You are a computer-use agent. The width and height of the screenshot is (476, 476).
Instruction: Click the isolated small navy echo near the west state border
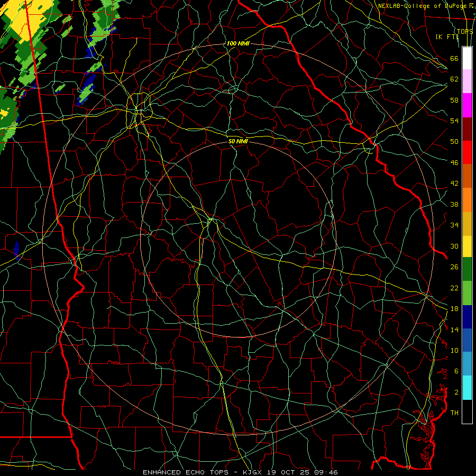[17, 251]
